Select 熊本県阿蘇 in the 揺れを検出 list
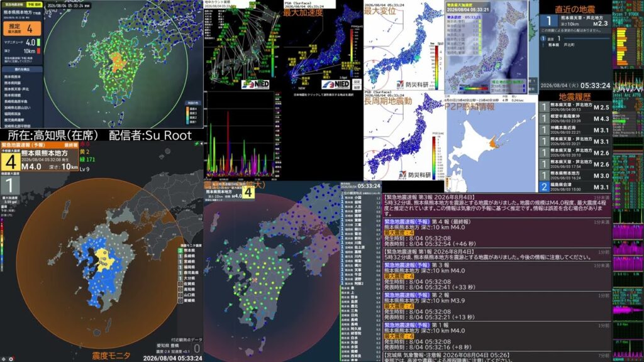This screenshot has width=644, height=362. pos(13,83)
